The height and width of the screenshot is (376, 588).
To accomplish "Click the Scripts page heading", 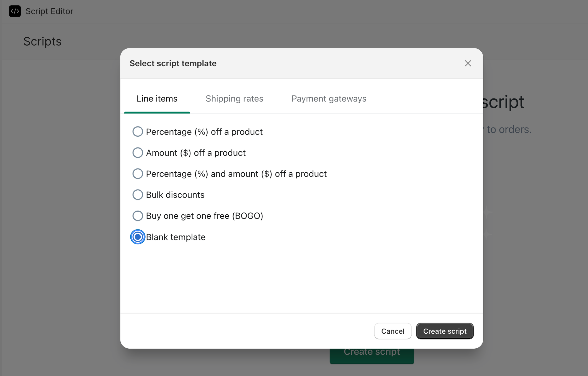I will point(42,42).
